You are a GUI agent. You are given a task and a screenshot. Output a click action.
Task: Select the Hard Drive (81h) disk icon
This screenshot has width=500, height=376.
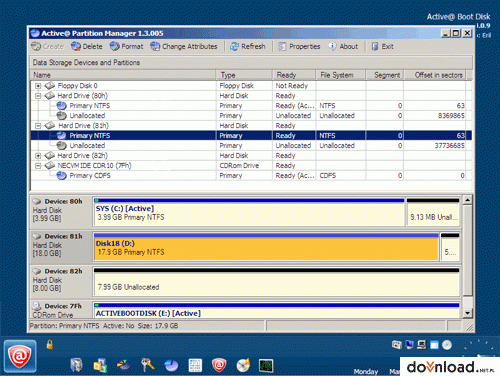point(50,126)
